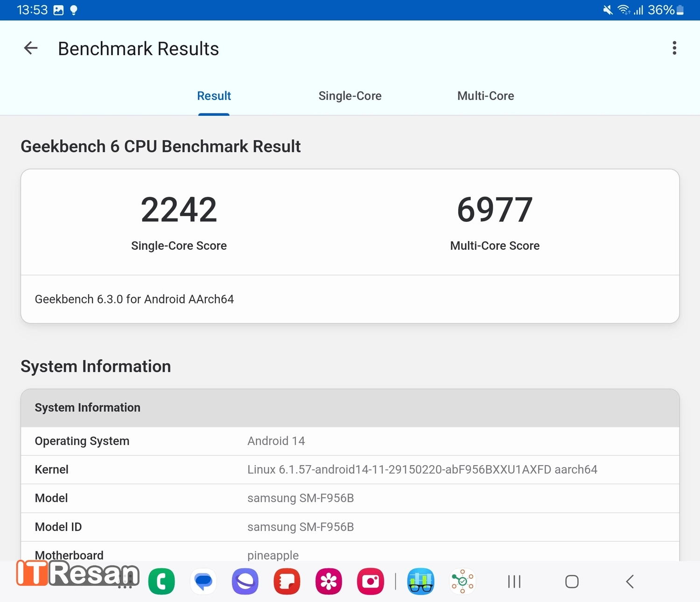700x602 pixels.
Task: Open the circular nodes app icon
Action: (462, 581)
